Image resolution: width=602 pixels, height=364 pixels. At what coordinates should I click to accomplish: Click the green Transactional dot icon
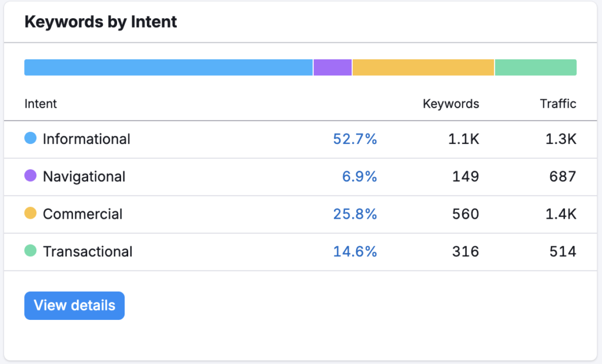tap(31, 251)
